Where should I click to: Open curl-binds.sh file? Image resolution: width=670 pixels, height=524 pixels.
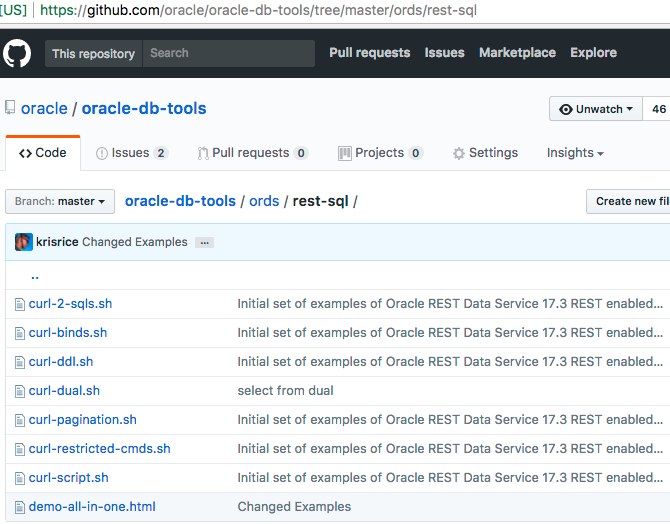68,333
